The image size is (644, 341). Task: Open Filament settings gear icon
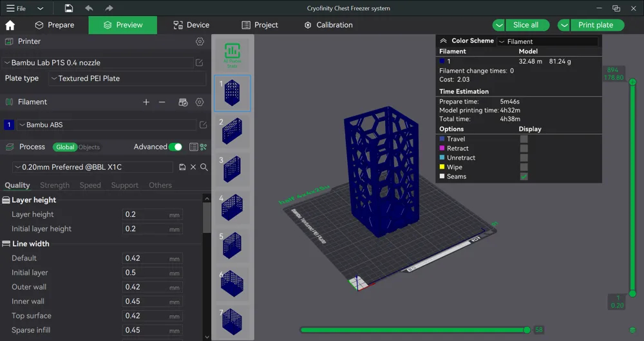tap(200, 102)
